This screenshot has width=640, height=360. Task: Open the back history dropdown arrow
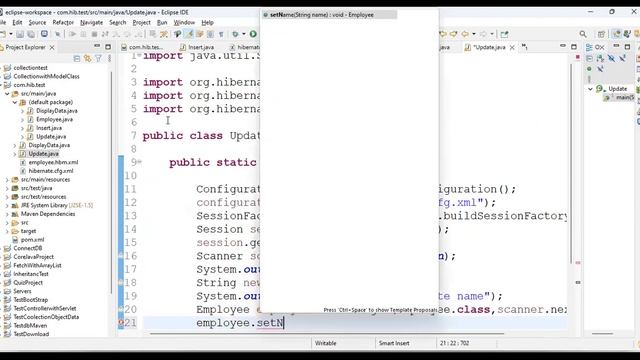(x=473, y=34)
